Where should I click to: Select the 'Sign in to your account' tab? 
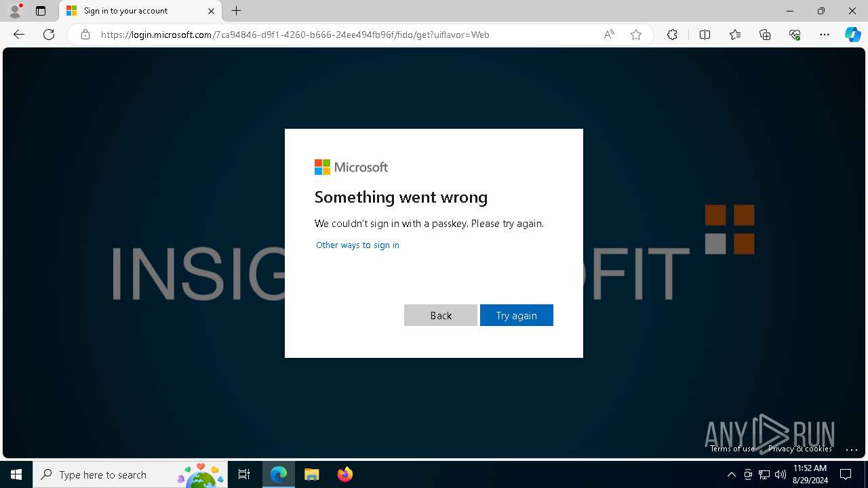140,11
